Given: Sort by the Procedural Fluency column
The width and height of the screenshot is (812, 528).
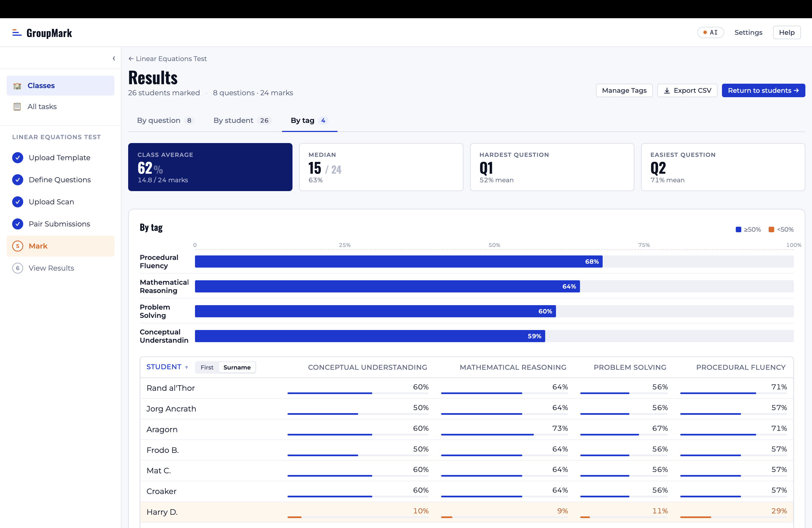Looking at the screenshot, I should 740,367.
